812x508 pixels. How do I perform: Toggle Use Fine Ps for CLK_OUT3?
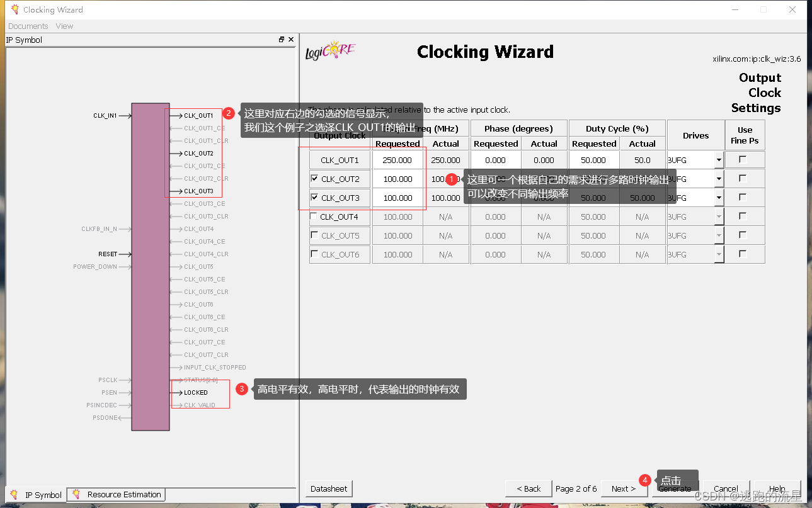click(x=743, y=197)
